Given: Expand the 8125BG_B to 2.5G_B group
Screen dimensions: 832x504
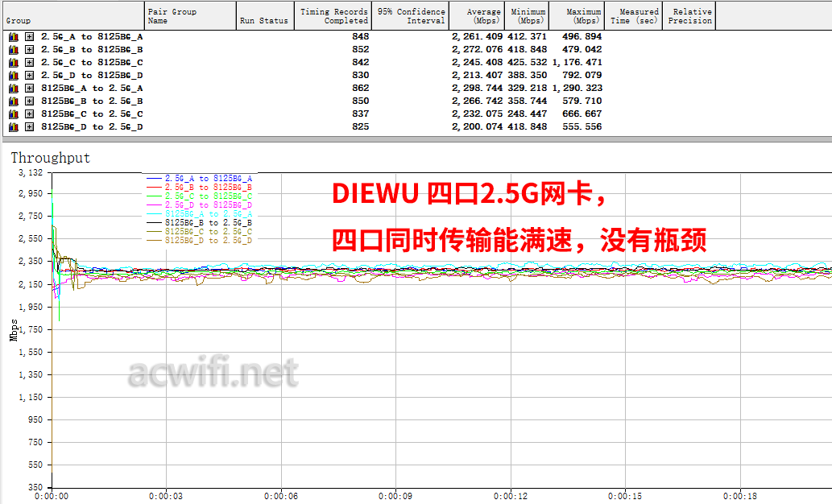Looking at the screenshot, I should point(30,101).
